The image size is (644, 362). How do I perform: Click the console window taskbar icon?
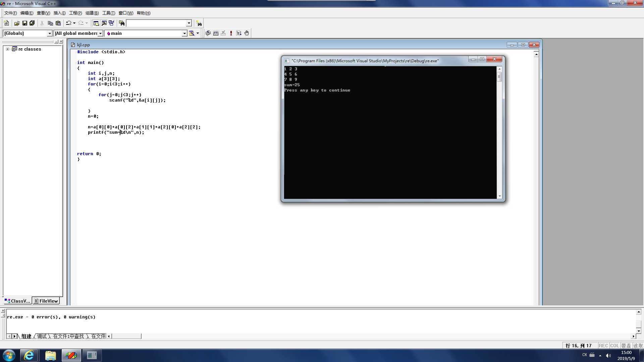click(x=92, y=355)
